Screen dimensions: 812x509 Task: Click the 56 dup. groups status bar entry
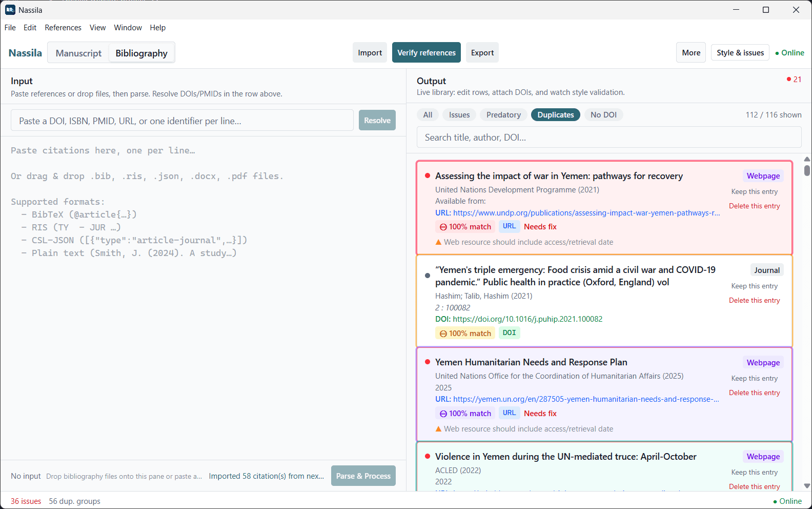75,501
